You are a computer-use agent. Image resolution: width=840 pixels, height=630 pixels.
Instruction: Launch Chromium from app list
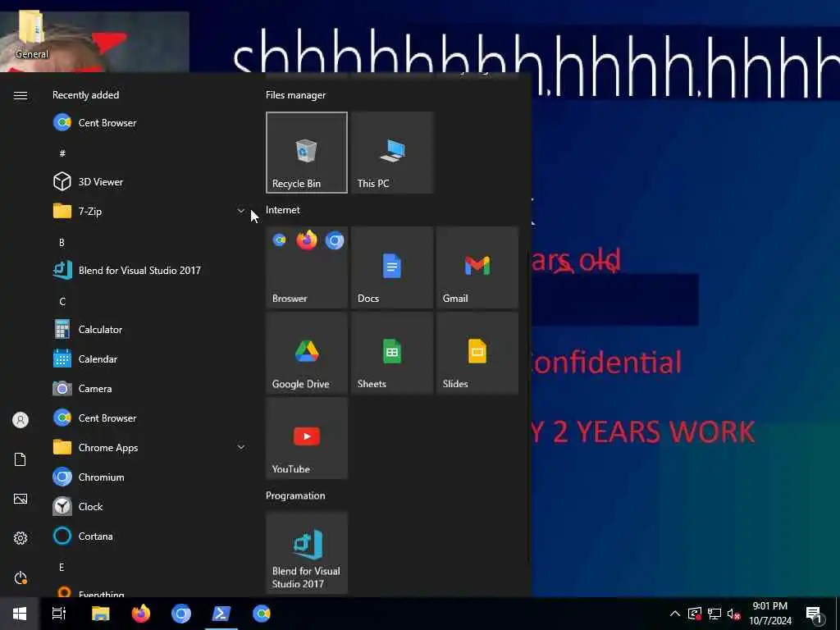coord(150,477)
